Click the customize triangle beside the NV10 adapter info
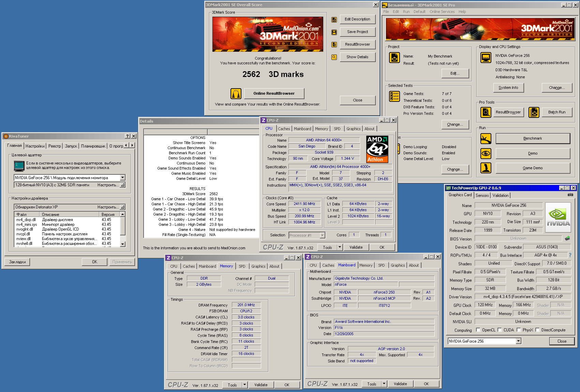580x392 pixels. point(123,185)
